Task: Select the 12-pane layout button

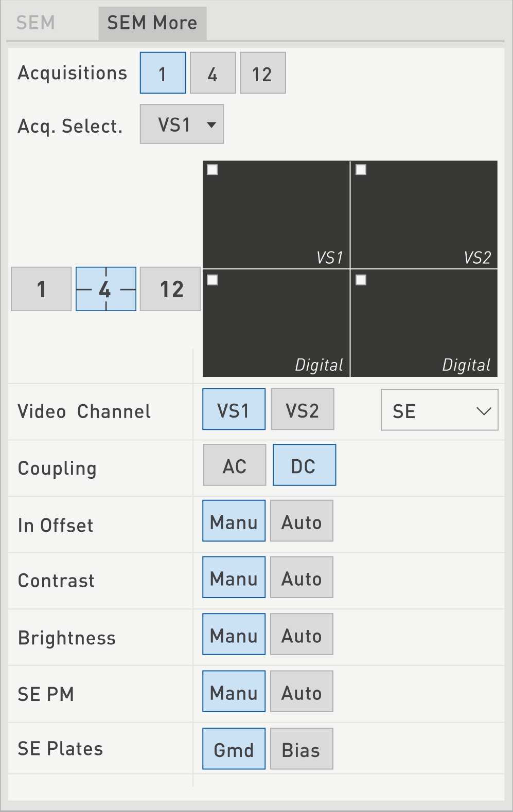Action: [x=170, y=289]
